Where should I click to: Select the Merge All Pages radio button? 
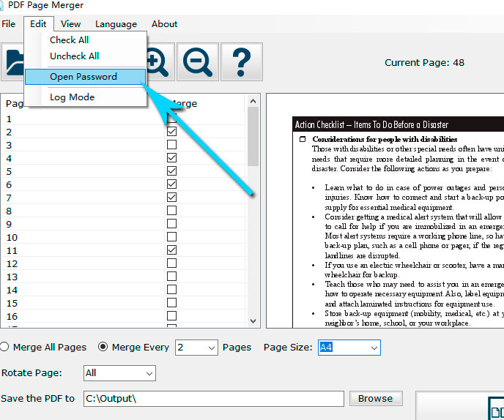(4, 347)
